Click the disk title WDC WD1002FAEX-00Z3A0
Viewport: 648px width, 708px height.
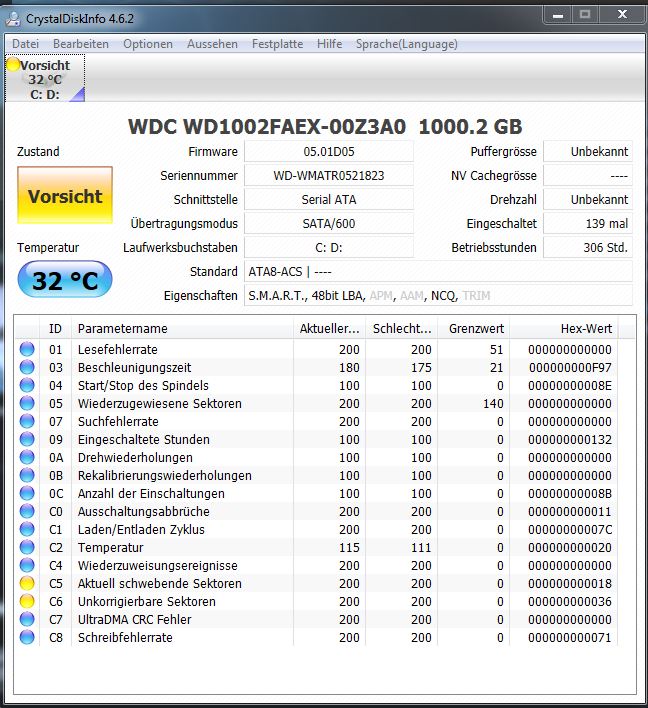click(x=267, y=126)
